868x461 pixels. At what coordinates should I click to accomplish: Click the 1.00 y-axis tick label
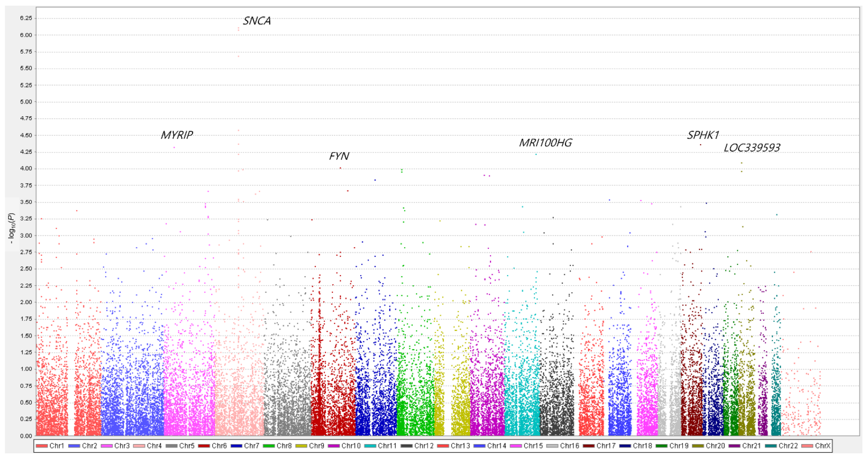click(26, 369)
